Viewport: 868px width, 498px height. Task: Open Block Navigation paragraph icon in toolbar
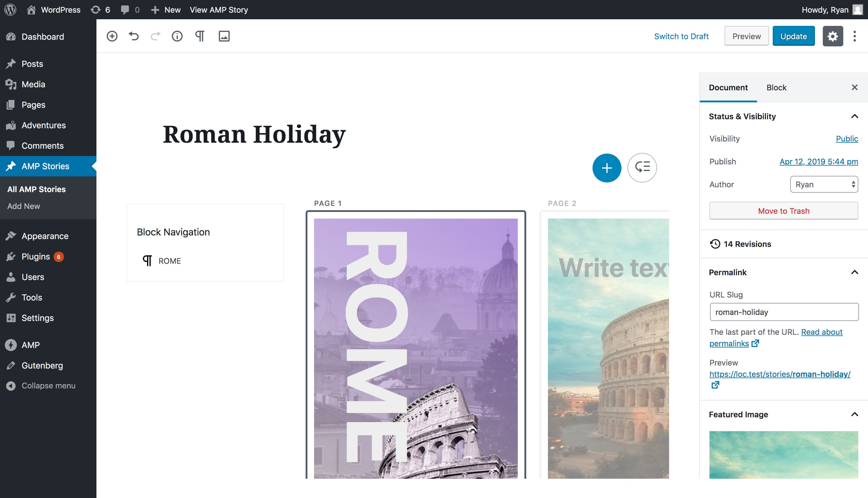click(200, 36)
